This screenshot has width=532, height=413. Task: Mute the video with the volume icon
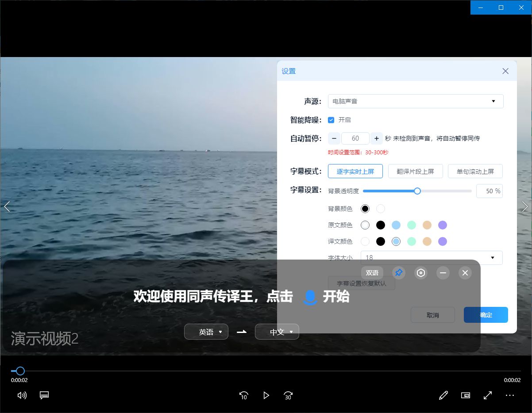(x=22, y=395)
